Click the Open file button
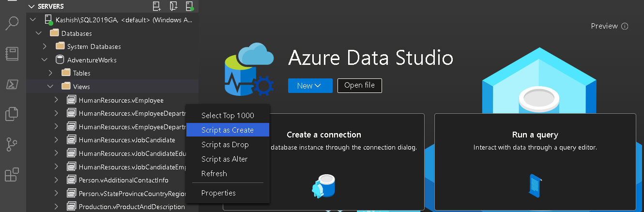The width and height of the screenshot is (644, 212). click(x=359, y=86)
